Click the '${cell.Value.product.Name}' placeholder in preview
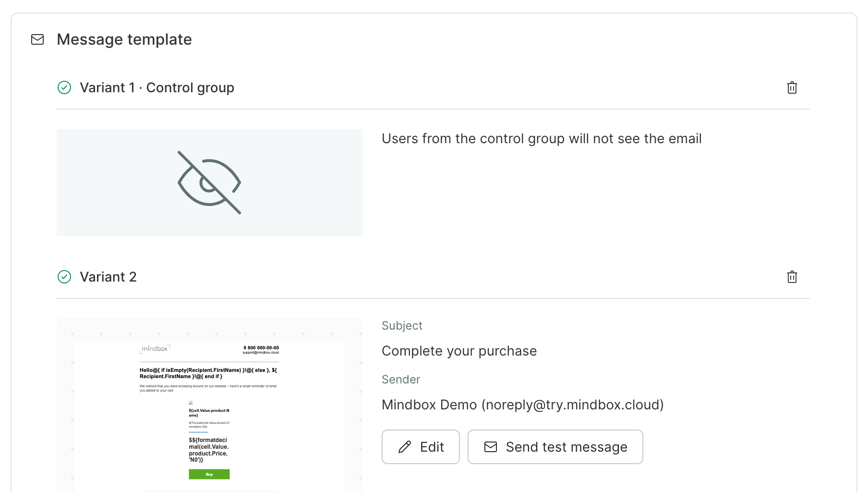 coord(209,413)
